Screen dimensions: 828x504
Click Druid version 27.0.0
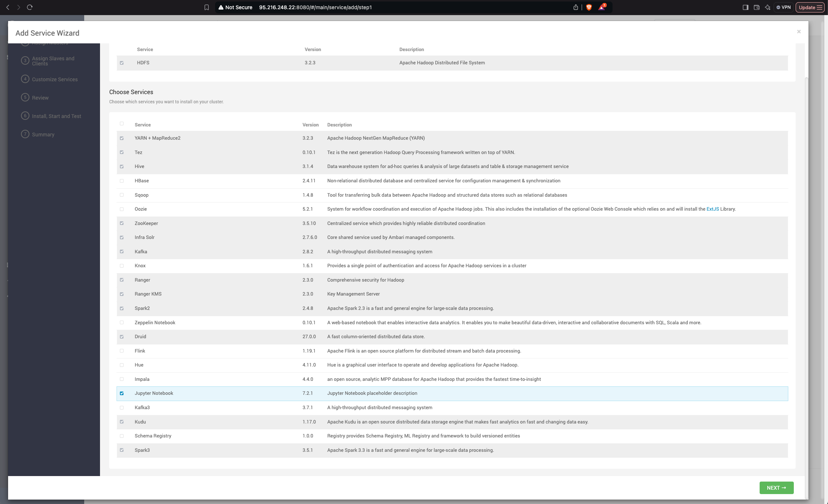click(309, 337)
